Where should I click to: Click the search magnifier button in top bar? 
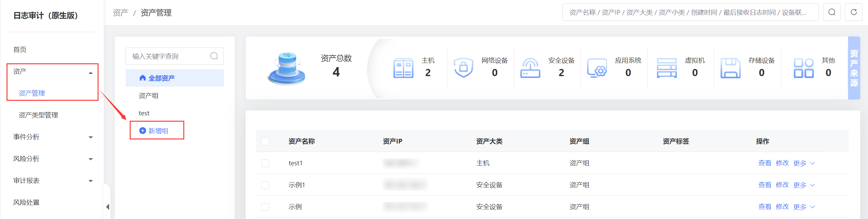[x=832, y=12]
